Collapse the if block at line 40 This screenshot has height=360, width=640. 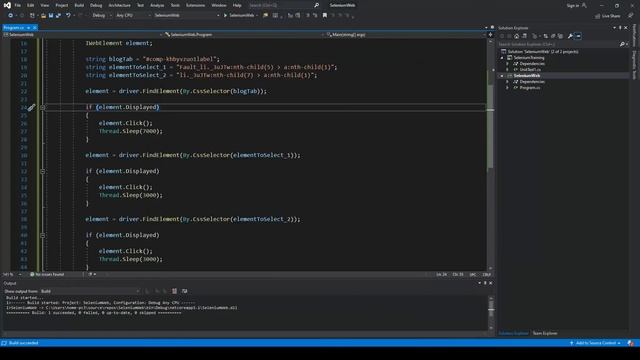(x=42, y=236)
